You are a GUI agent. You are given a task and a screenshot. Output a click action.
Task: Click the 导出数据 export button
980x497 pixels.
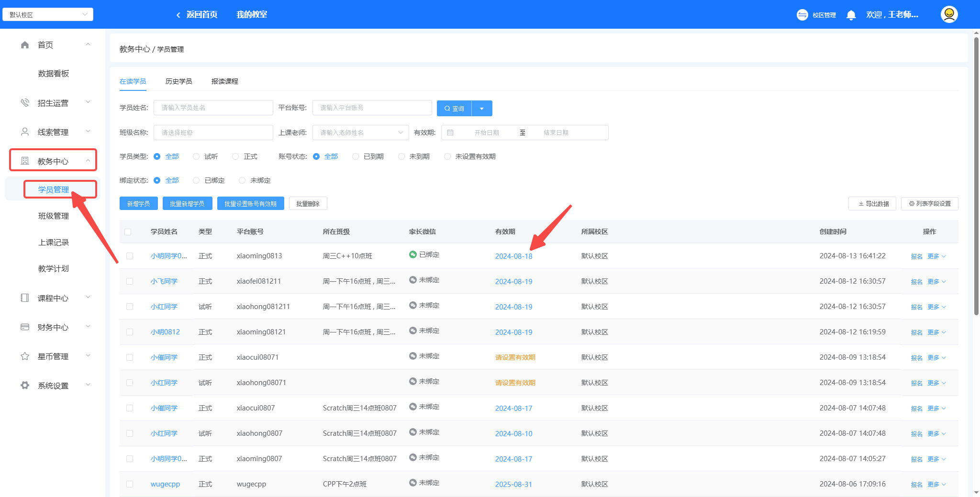tap(872, 204)
